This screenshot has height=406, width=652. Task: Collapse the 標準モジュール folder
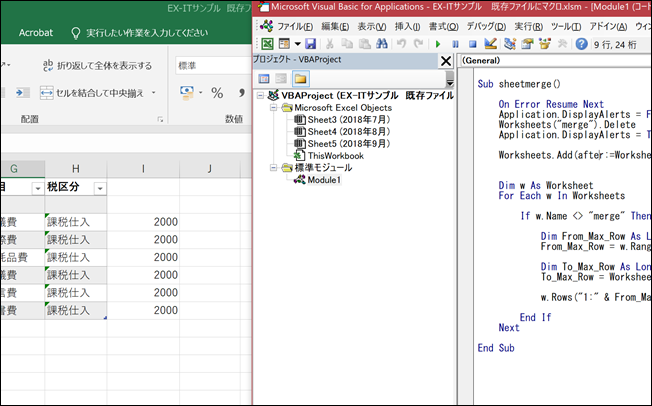[x=273, y=168]
